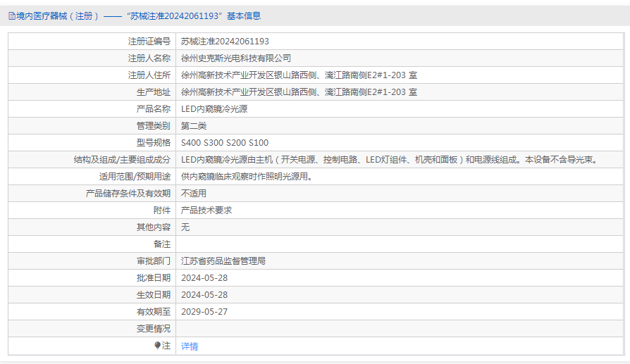This screenshot has width=630, height=364.
Task: Click the 管理类别 label
Action: pyautogui.click(x=154, y=125)
